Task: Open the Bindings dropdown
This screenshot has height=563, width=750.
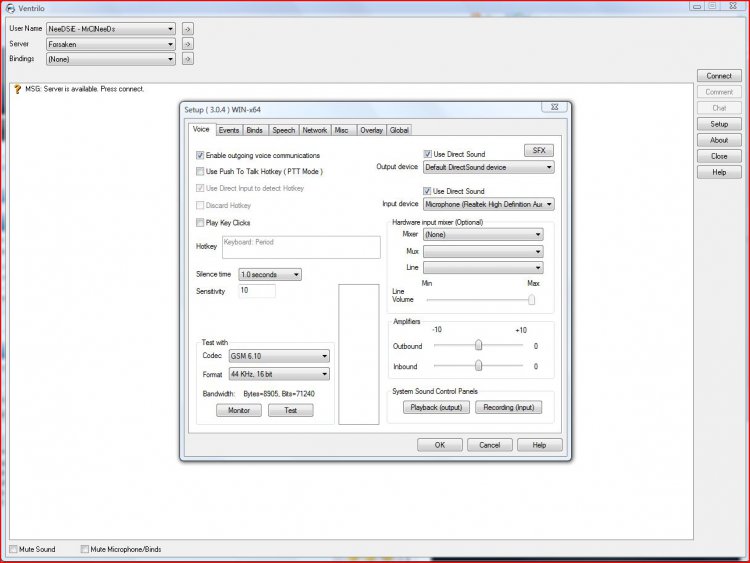Action: point(111,59)
